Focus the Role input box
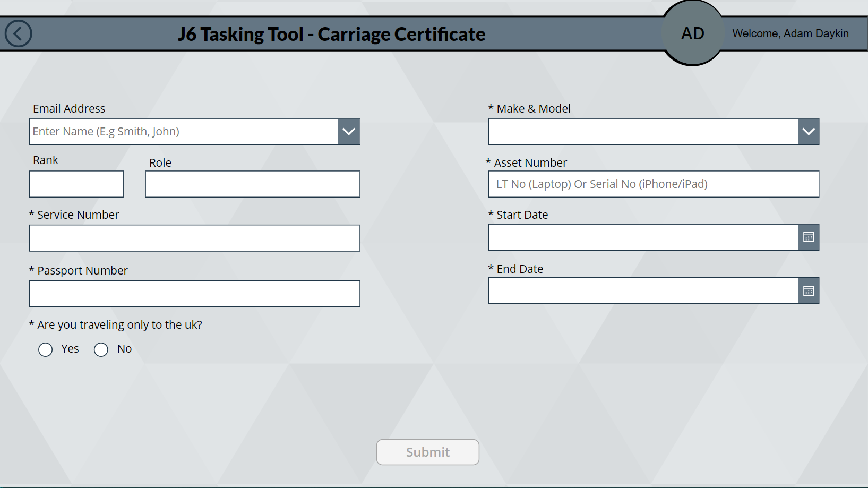The height and width of the screenshot is (488, 868). point(253,184)
